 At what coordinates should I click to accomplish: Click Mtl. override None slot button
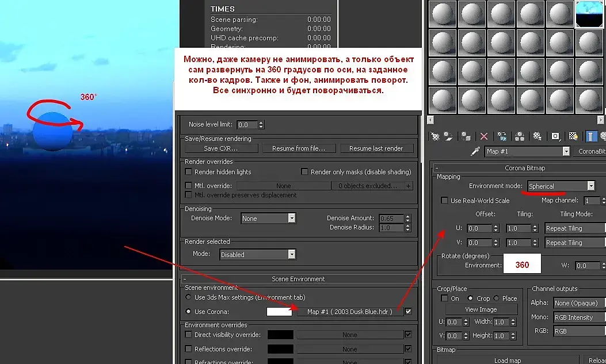point(284,186)
